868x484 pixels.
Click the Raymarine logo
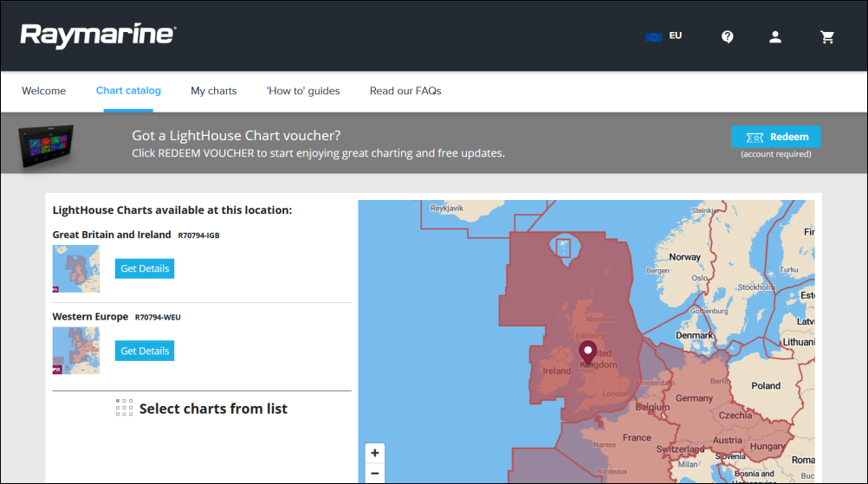pos(98,35)
